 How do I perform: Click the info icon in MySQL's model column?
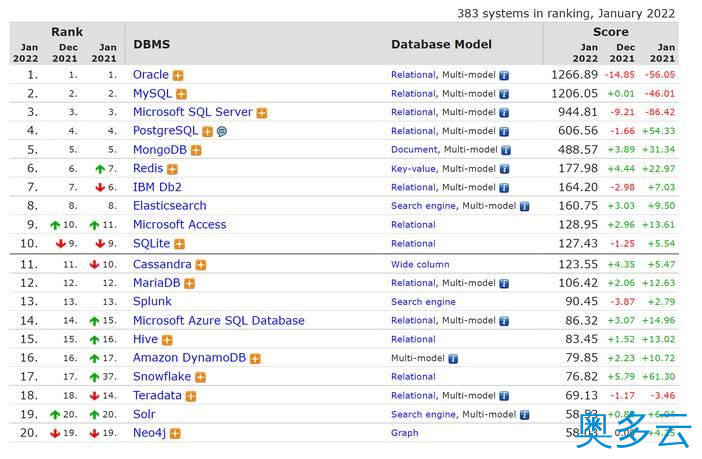pyautogui.click(x=504, y=94)
